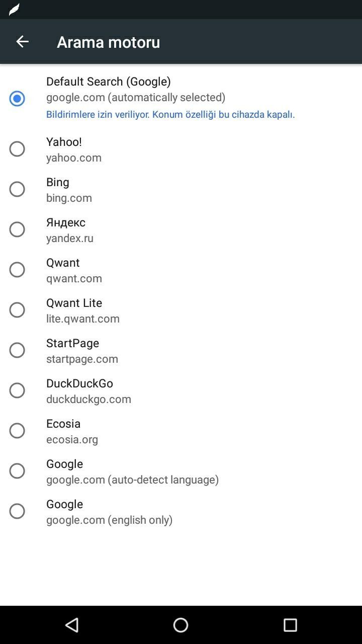The height and width of the screenshot is (644, 362).
Task: Tap the feather icon in status bar
Action: [14, 10]
